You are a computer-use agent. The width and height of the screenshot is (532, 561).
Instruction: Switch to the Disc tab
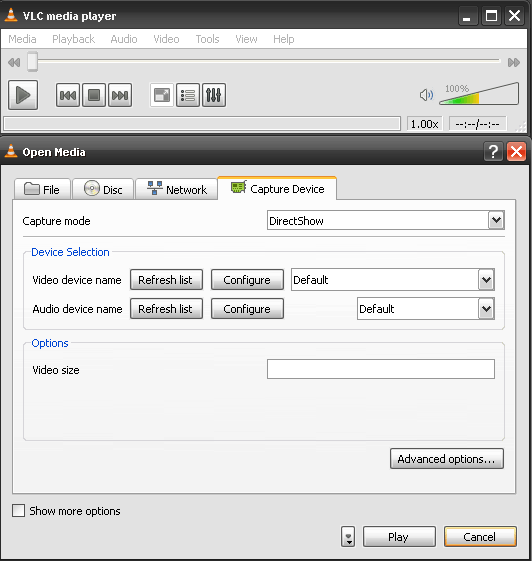[x=103, y=189]
